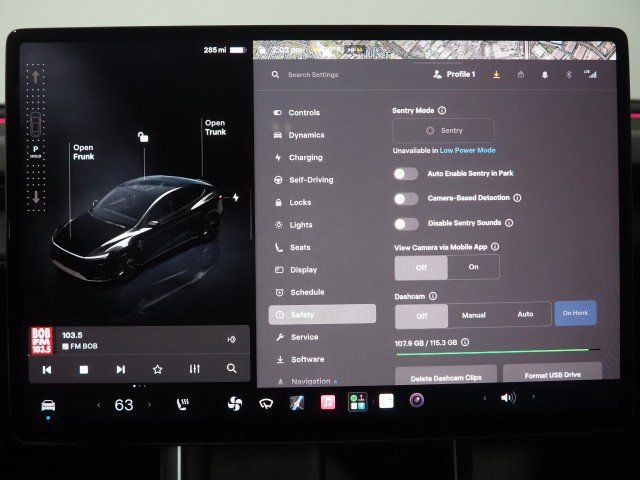Screen dimensions: 640x480
Task: Tap the HomeLink garage icon
Action: click(x=520, y=74)
